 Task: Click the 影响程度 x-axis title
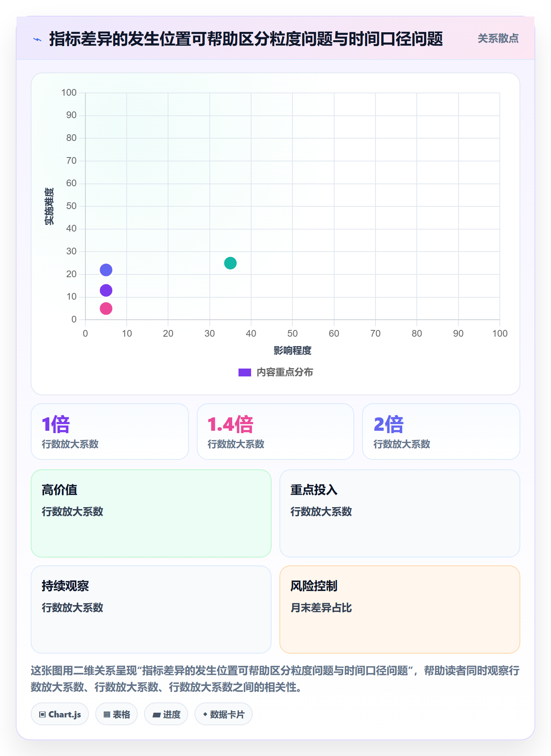292,350
